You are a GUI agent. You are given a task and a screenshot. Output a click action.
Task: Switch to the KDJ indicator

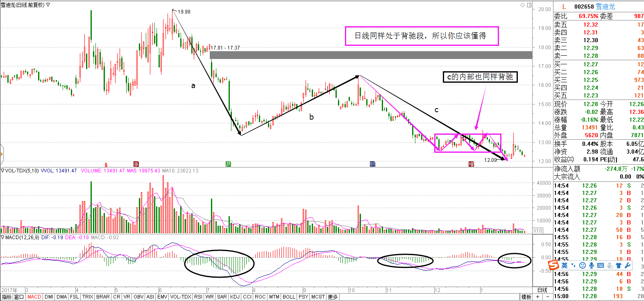click(235, 297)
